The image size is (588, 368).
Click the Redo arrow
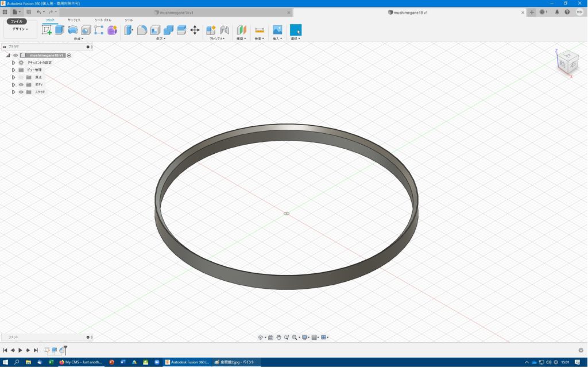(x=51, y=12)
